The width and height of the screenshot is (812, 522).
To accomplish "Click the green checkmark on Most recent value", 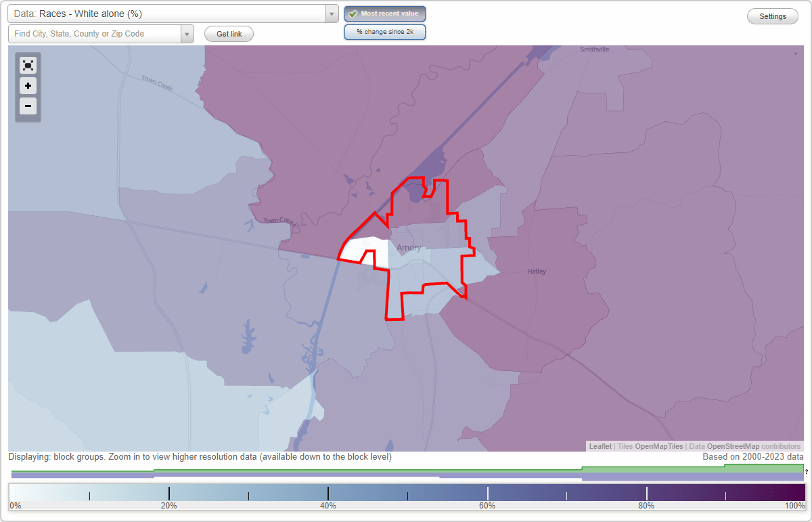I will pyautogui.click(x=353, y=13).
